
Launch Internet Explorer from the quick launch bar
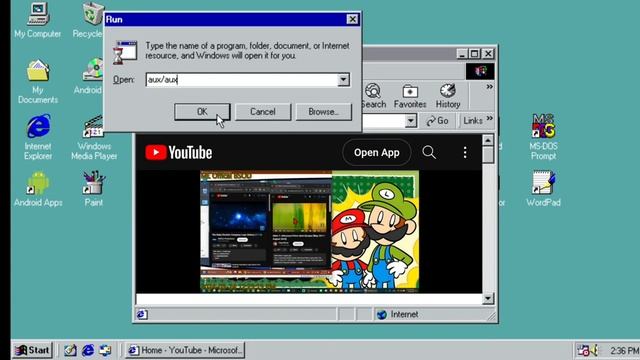coord(88,350)
